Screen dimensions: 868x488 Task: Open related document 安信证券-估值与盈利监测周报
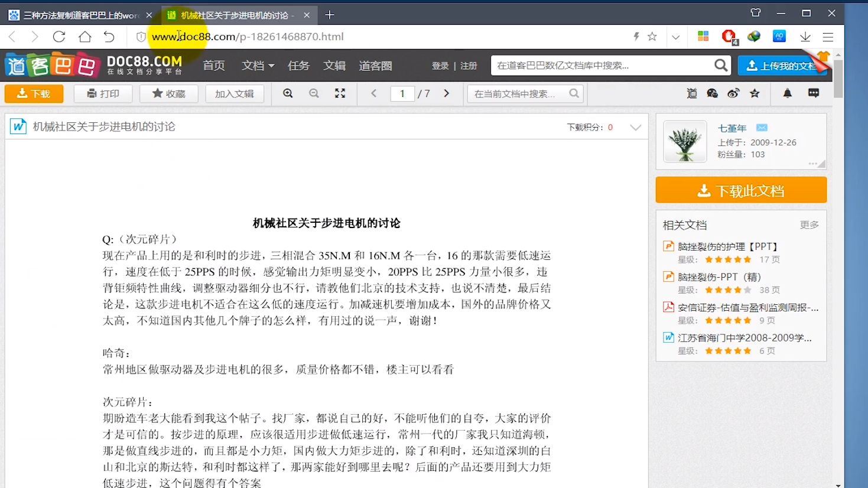coord(748,307)
